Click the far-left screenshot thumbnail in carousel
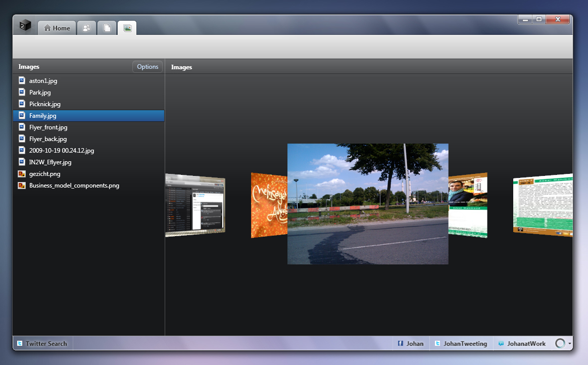The height and width of the screenshot is (365, 588). (x=195, y=205)
